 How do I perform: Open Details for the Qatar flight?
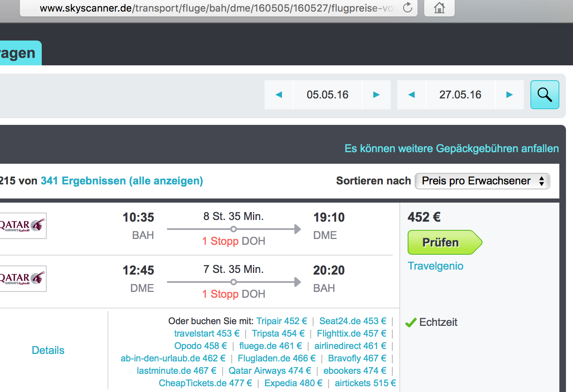point(48,350)
